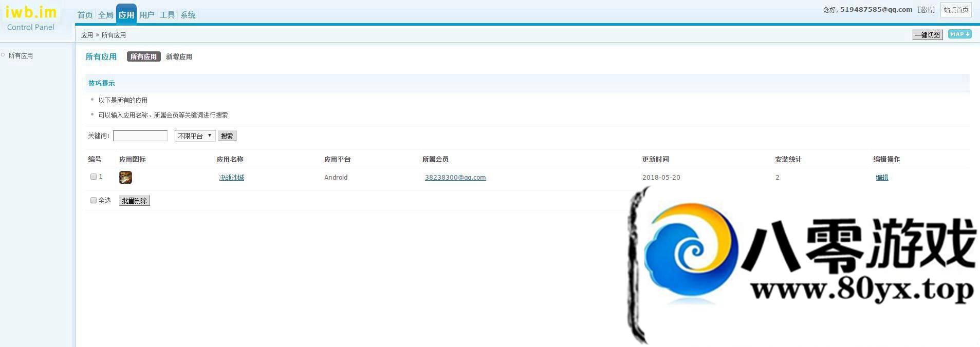The height and width of the screenshot is (347, 980).
Task: Select 所有应用 in the left sidebar
Action: pos(21,55)
